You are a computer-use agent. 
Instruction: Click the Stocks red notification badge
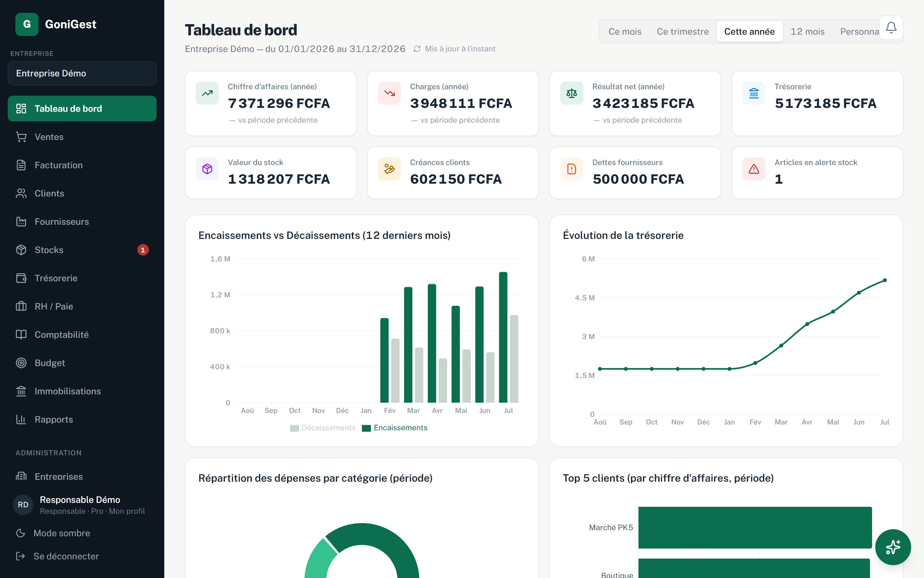pyautogui.click(x=143, y=250)
